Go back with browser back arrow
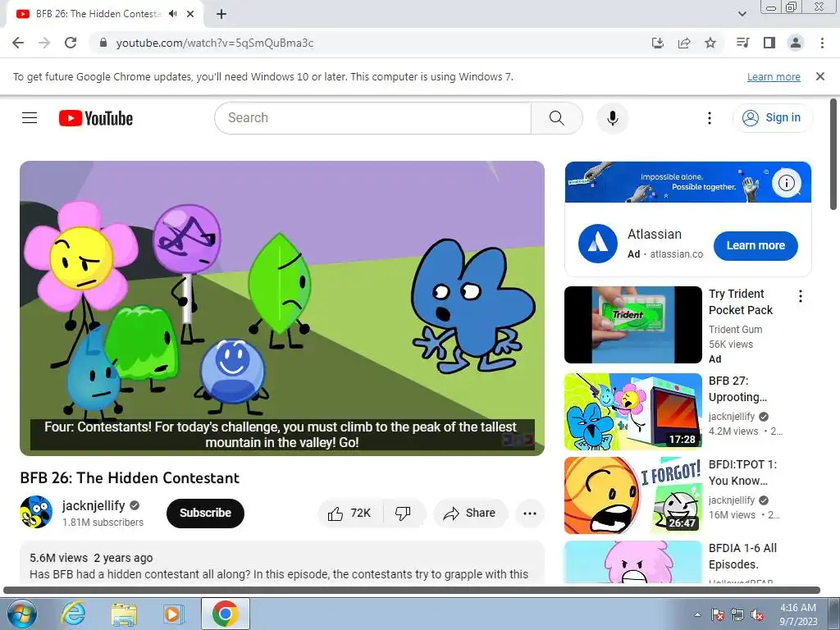This screenshot has height=630, width=840. (x=18, y=43)
